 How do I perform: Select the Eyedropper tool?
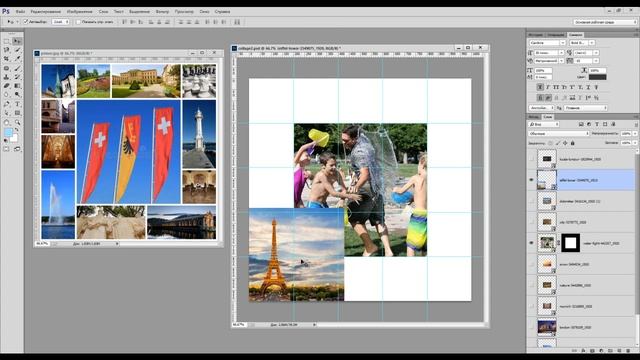click(17, 59)
